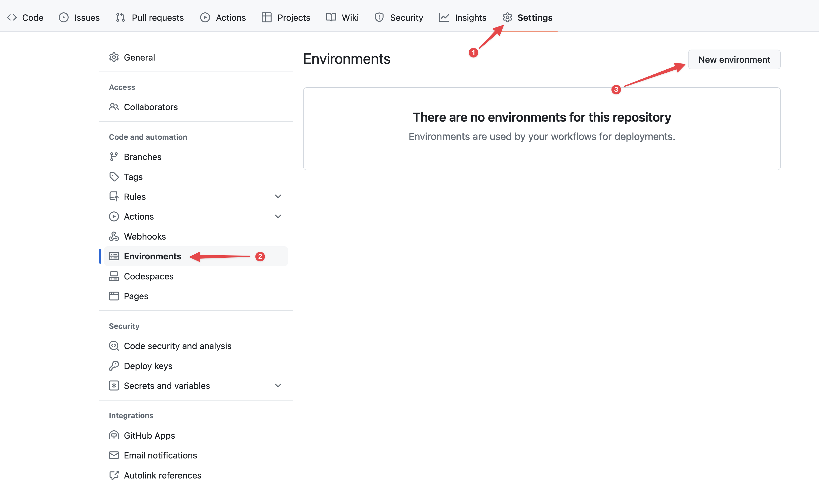
Task: Select the Code security and analysis icon
Action: tap(114, 346)
